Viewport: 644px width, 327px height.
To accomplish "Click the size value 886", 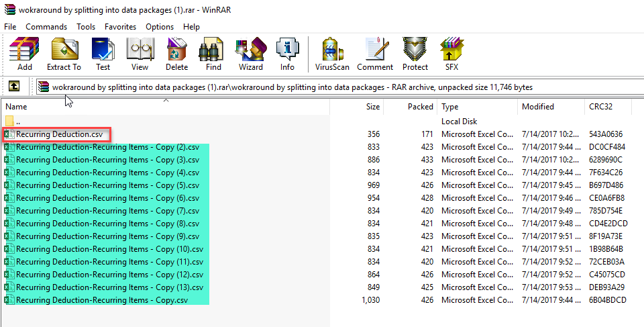I will [x=374, y=160].
